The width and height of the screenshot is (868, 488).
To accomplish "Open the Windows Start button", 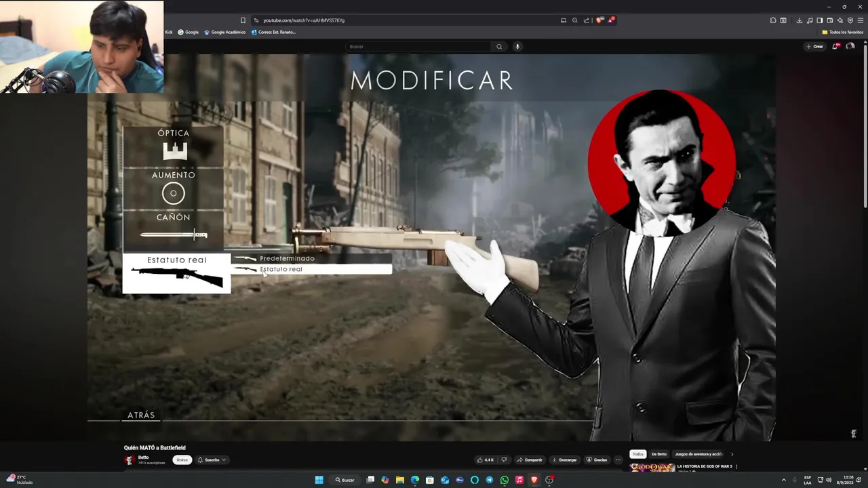I will 319,480.
